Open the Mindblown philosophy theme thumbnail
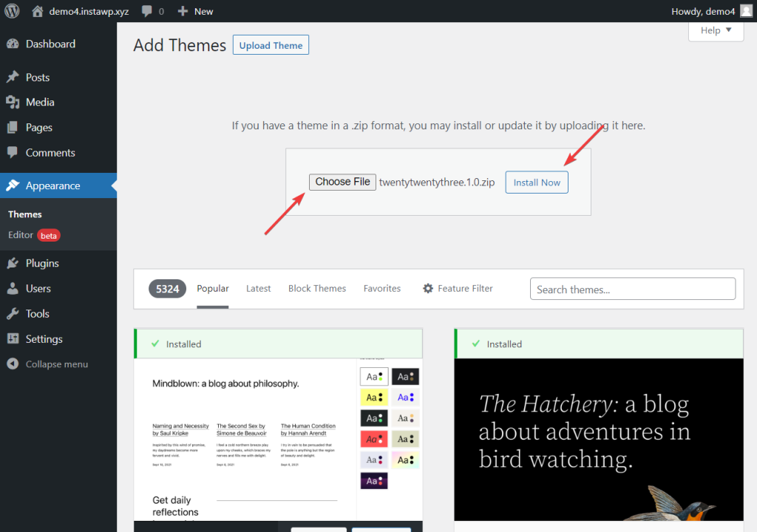The height and width of the screenshot is (532, 757). tap(278, 440)
